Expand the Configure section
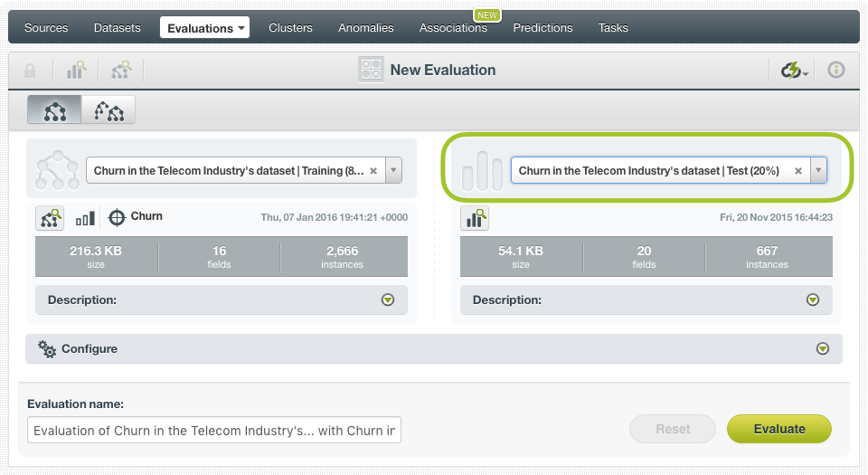The height and width of the screenshot is (475, 868). point(823,348)
